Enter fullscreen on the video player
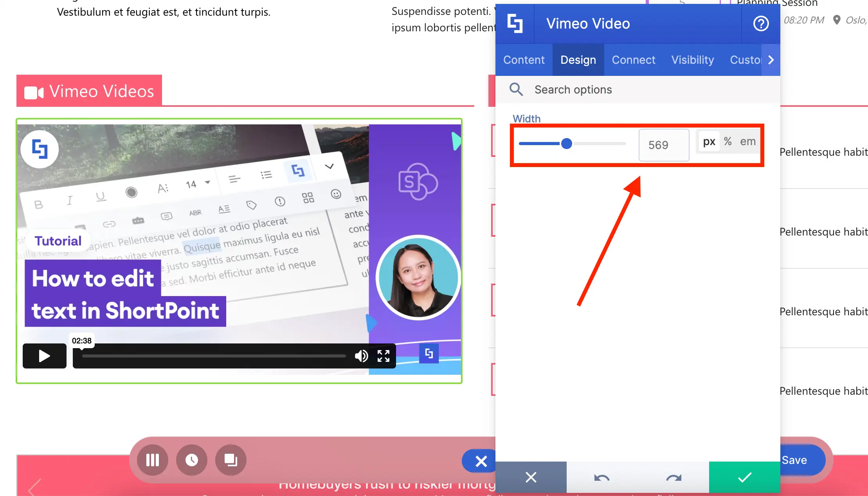The height and width of the screenshot is (496, 868). point(384,356)
